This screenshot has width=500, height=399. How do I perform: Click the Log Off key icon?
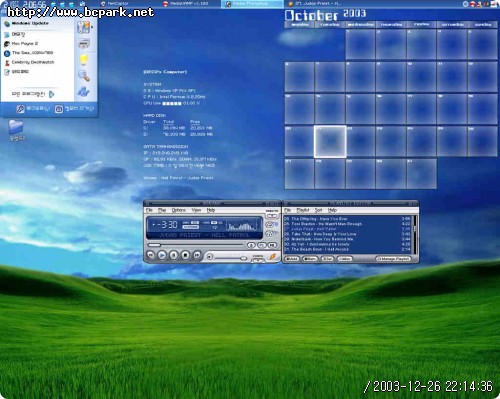coord(20,109)
